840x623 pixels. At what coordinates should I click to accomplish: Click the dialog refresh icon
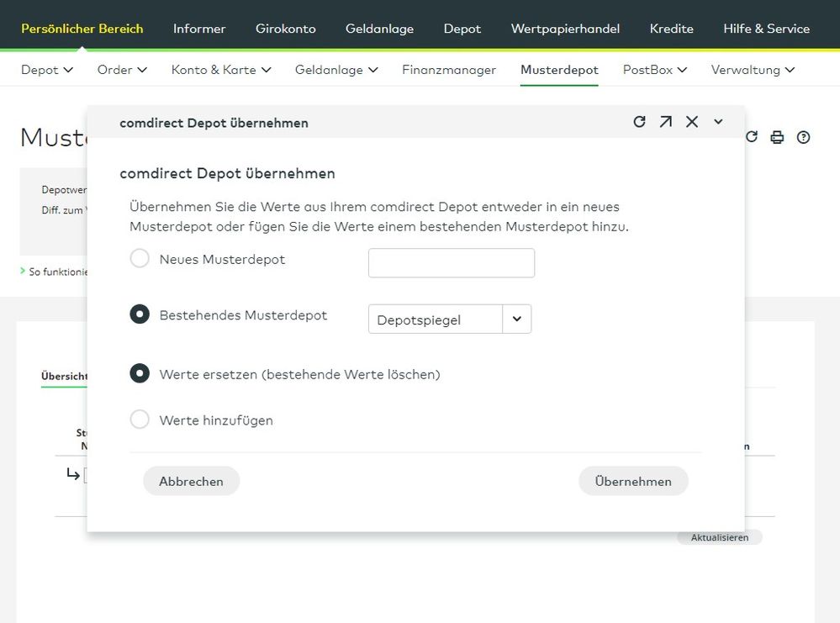pos(640,122)
